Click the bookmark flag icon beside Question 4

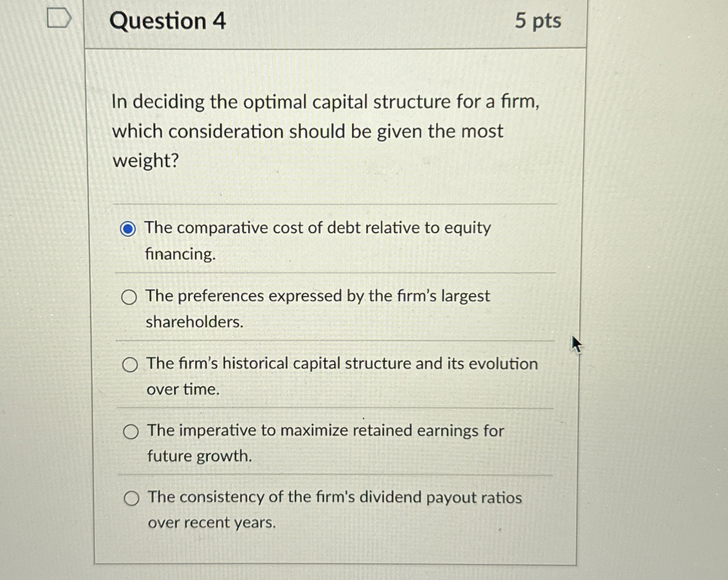[x=58, y=17]
